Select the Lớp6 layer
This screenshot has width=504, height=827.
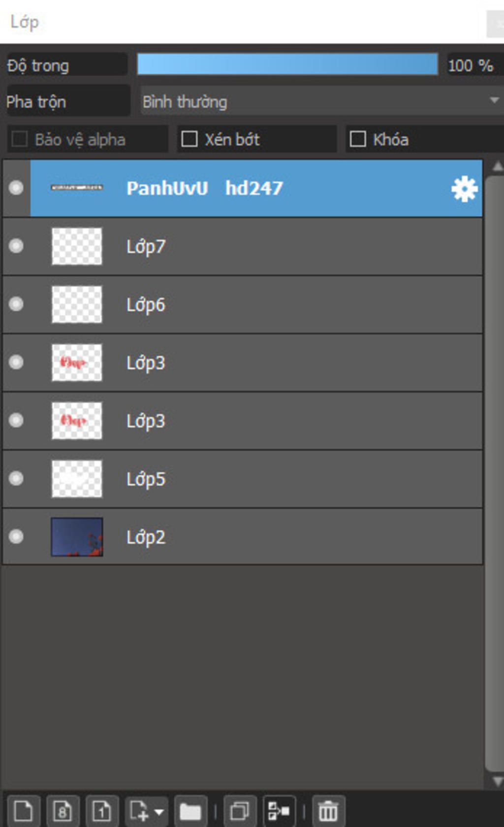(x=243, y=304)
